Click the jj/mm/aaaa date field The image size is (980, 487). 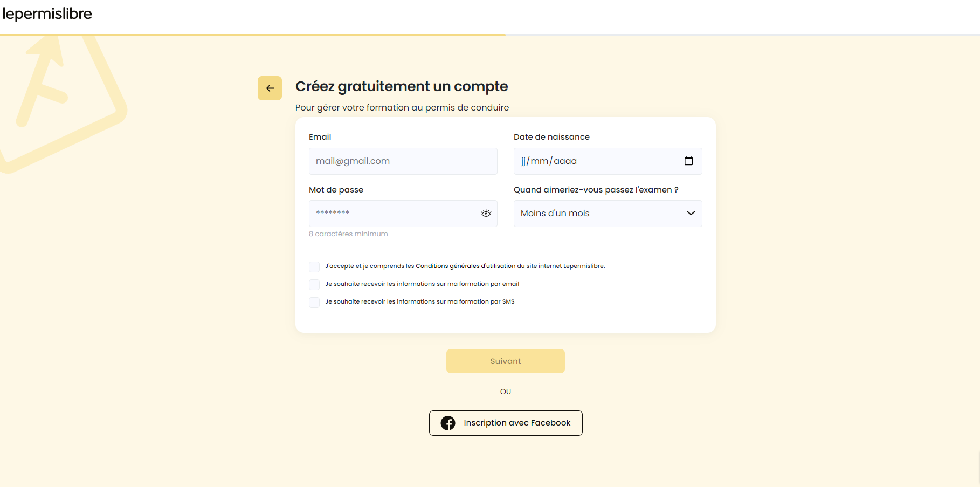[608, 161]
